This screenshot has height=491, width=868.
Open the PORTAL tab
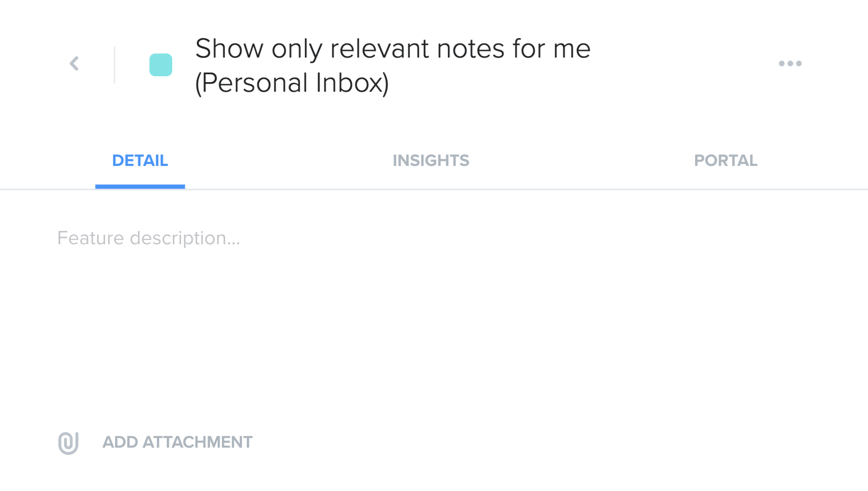725,161
